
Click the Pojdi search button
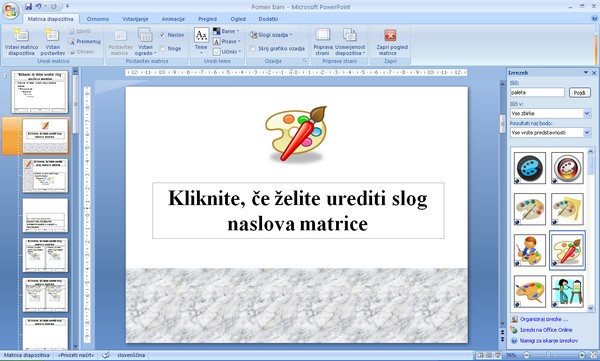point(579,92)
